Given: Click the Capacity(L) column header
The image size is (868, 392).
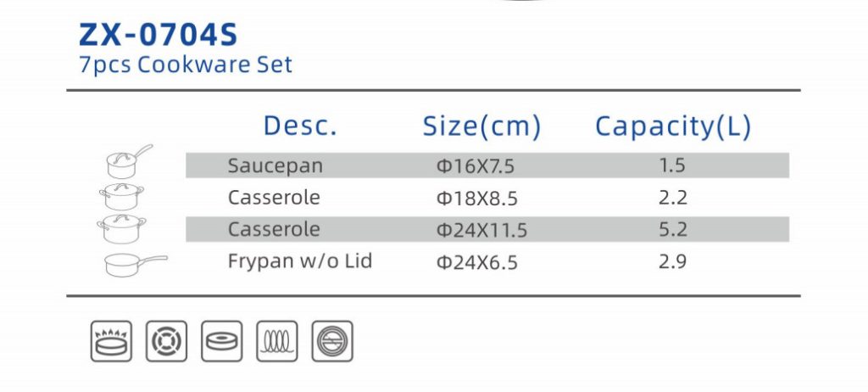Looking at the screenshot, I should [672, 127].
